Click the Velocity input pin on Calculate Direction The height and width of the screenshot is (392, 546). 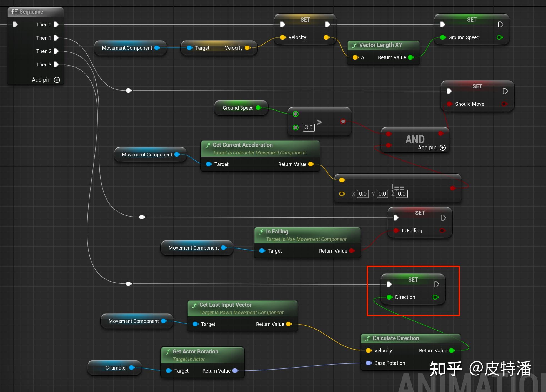369,350
